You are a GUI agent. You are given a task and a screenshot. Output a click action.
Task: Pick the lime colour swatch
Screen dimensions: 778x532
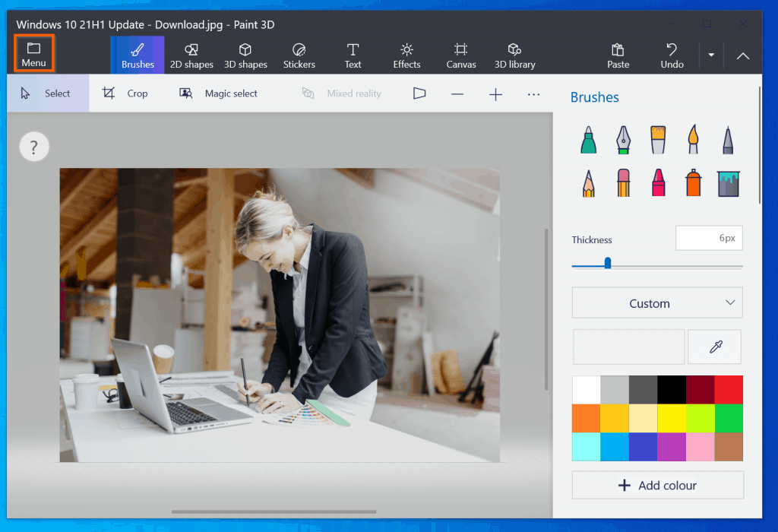[x=700, y=418]
